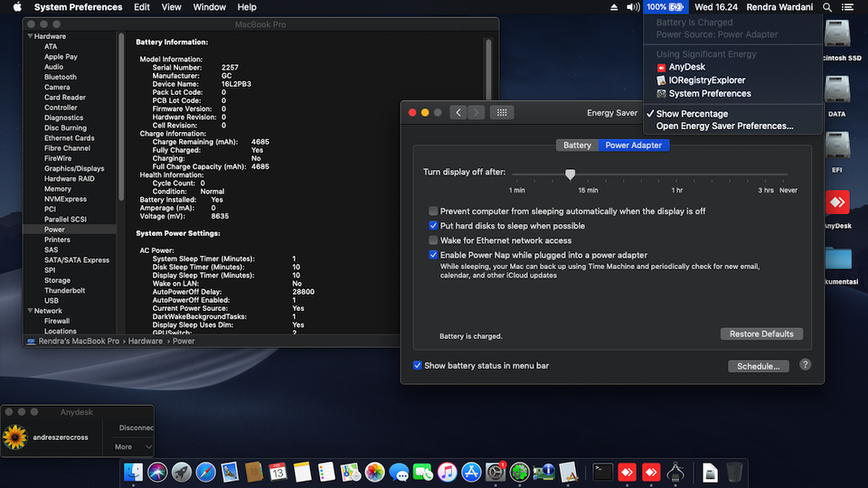
Task: Click System Preferences gear in Dock
Action: pos(495,472)
